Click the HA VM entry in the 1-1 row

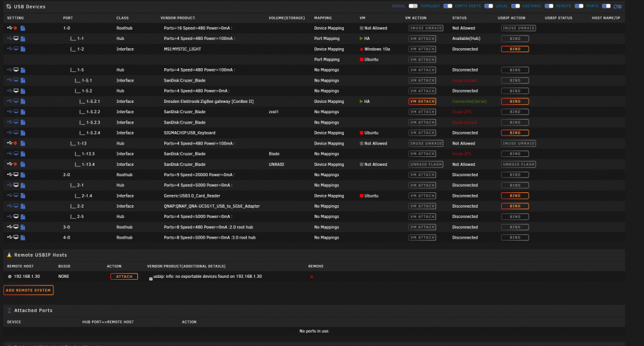click(365, 39)
